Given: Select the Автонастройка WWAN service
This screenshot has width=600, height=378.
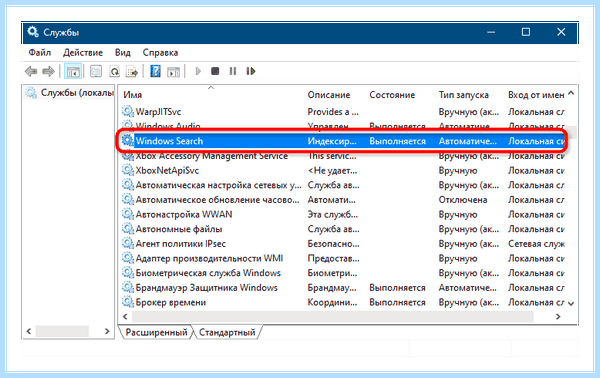Looking at the screenshot, I should coord(184,214).
